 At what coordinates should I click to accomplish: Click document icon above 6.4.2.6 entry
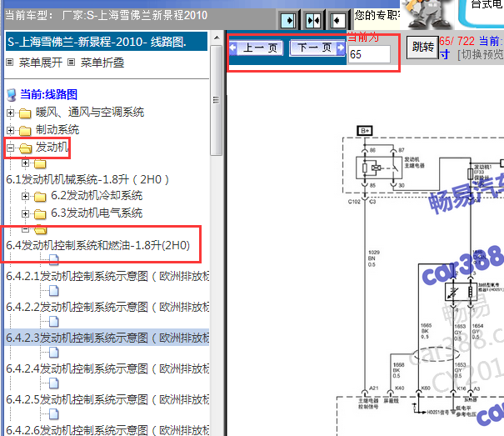(53, 414)
